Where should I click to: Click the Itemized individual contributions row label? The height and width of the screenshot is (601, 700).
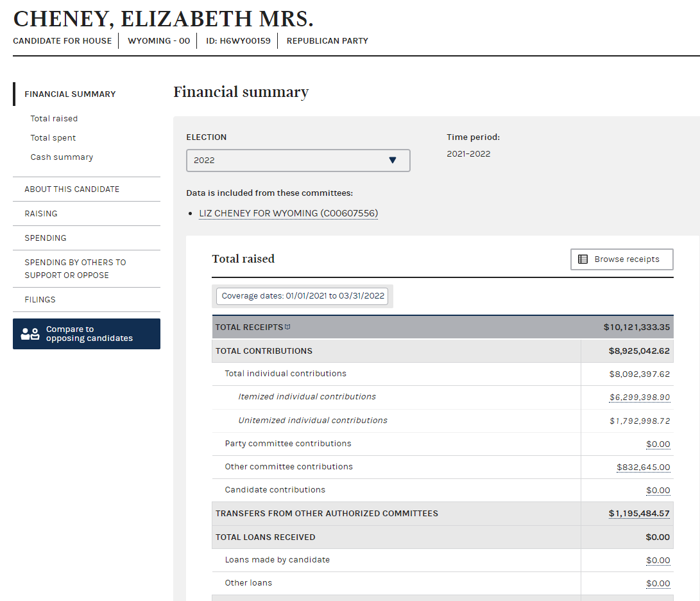(307, 396)
